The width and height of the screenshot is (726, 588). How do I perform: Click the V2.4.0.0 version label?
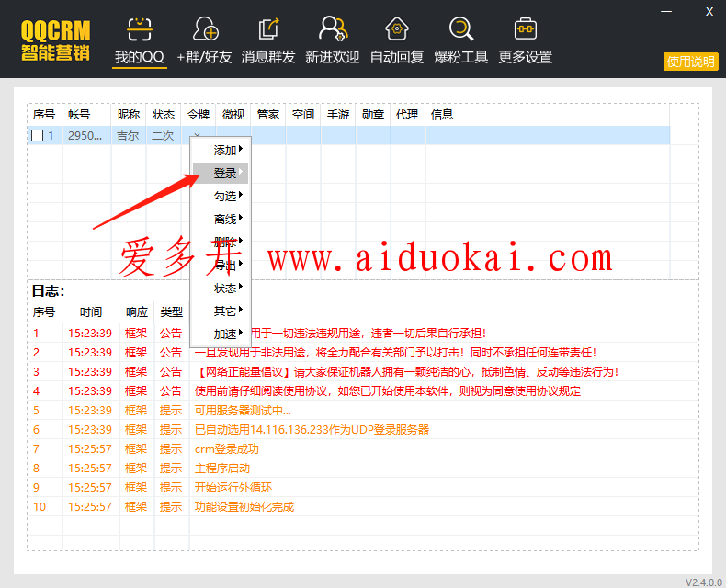[704, 582]
